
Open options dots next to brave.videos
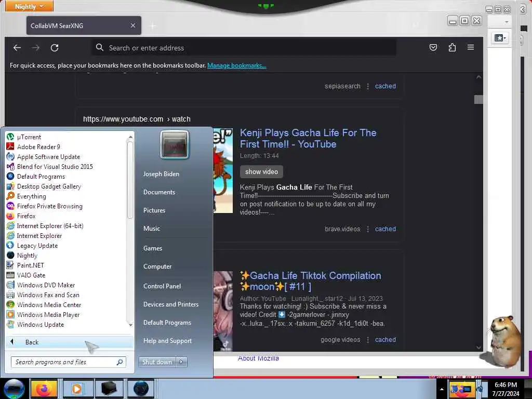[368, 229]
